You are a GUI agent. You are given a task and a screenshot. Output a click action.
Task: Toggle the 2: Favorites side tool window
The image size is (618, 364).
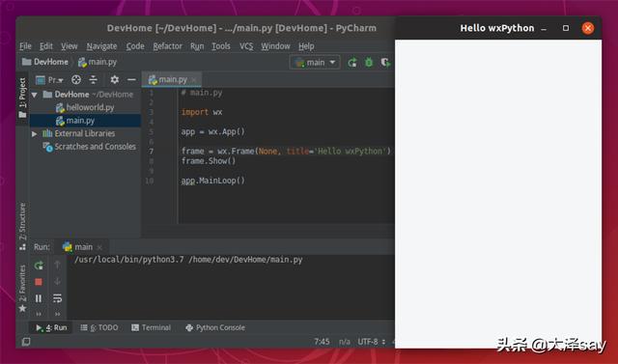coord(22,289)
